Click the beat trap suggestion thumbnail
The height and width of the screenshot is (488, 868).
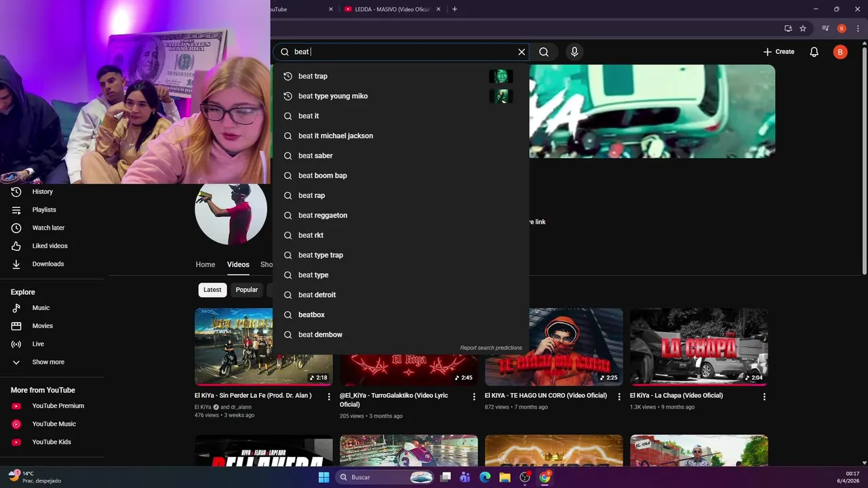tap(500, 76)
